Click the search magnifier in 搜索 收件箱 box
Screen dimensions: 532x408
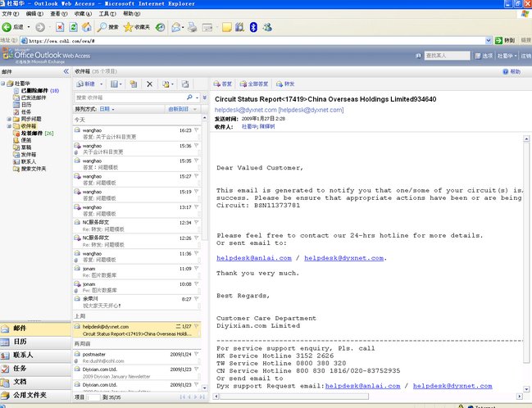coord(189,97)
